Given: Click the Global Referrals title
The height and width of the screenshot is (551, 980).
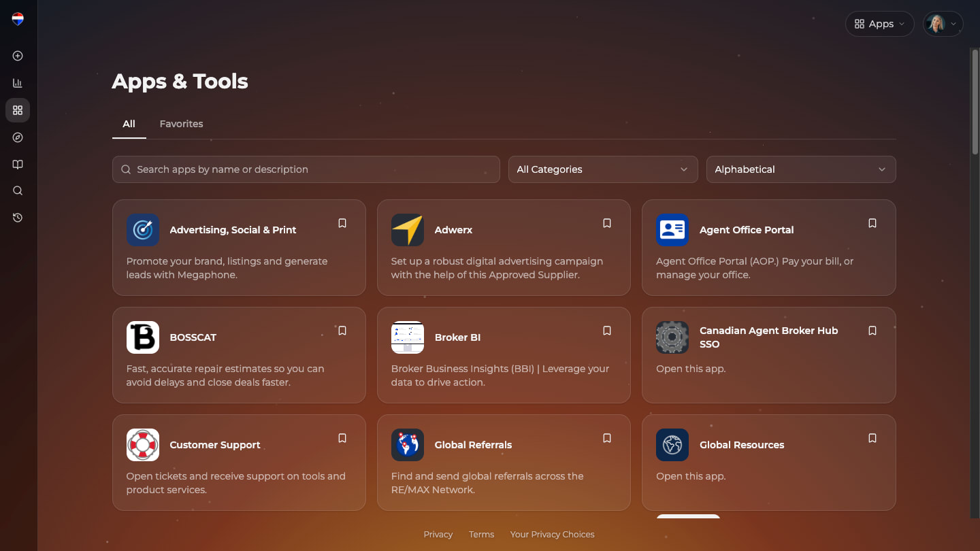Looking at the screenshot, I should click(x=473, y=445).
